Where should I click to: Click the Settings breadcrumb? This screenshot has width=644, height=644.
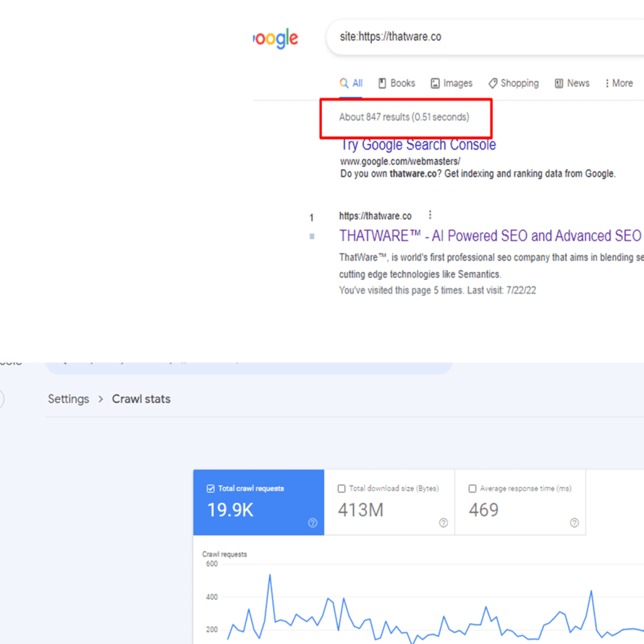click(69, 399)
